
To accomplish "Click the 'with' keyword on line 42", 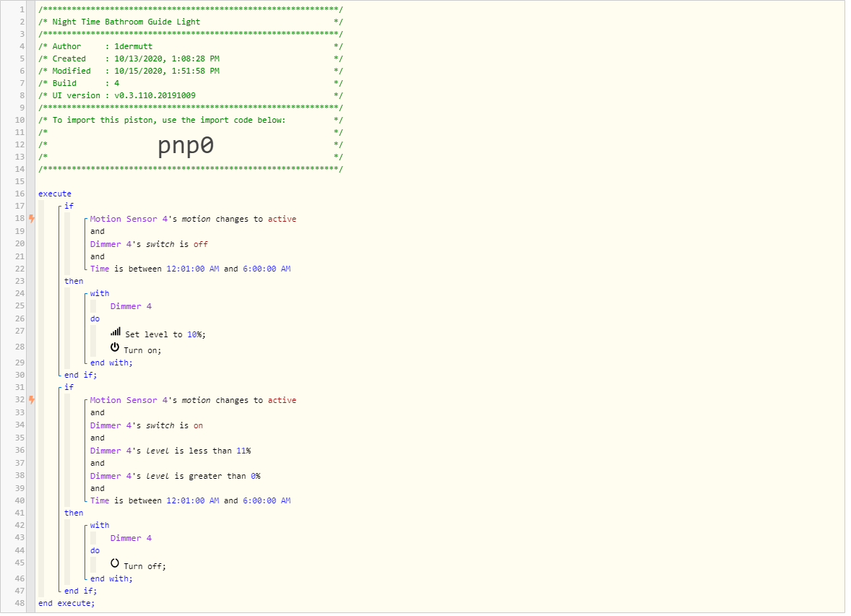I will [100, 525].
